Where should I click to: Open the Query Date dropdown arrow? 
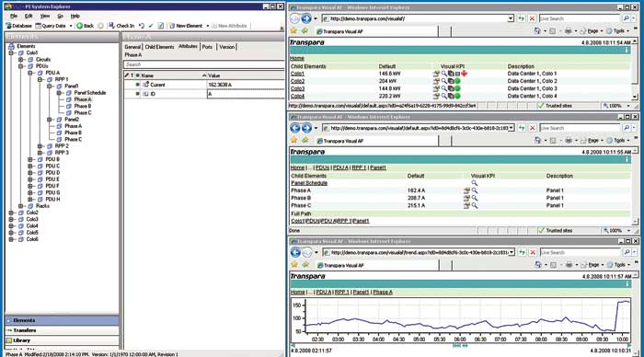[x=71, y=26]
